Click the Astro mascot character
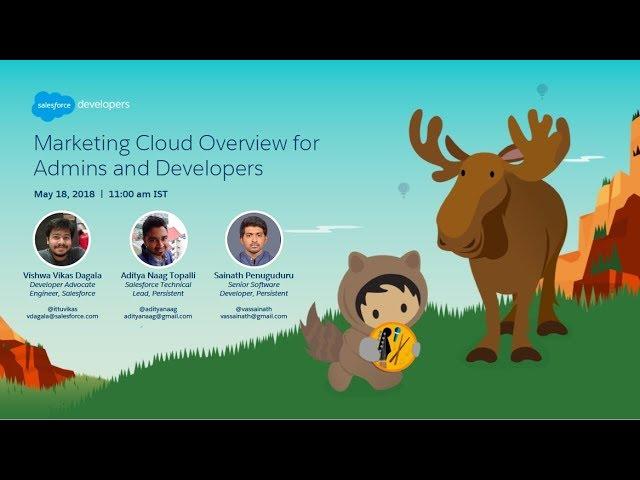Viewport: 640px width, 480px height. tap(363, 320)
